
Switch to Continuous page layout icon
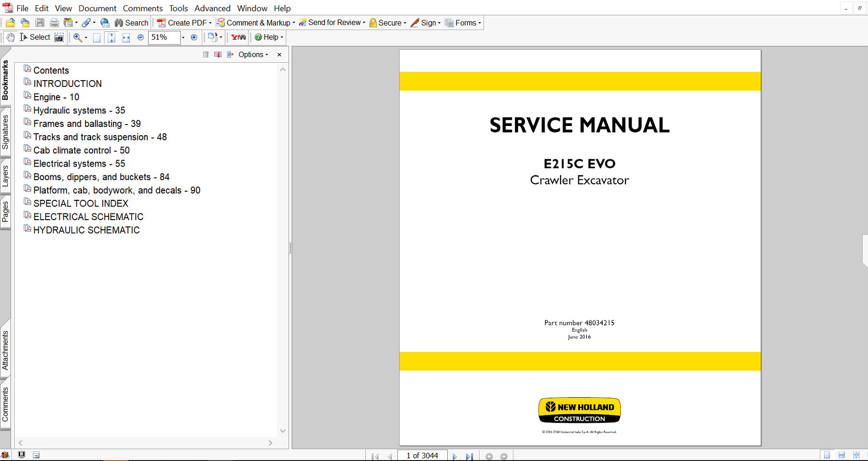(x=841, y=455)
